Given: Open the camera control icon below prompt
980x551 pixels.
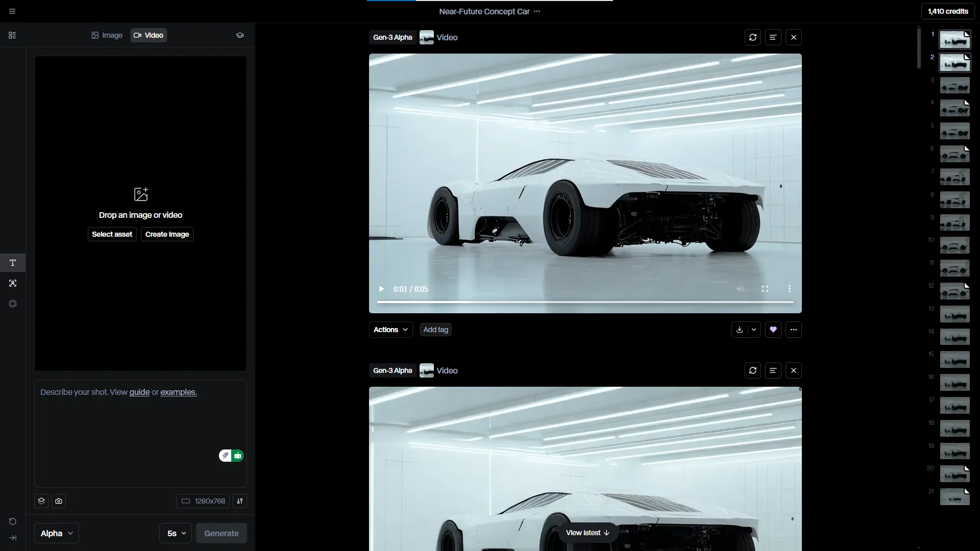Looking at the screenshot, I should [59, 501].
